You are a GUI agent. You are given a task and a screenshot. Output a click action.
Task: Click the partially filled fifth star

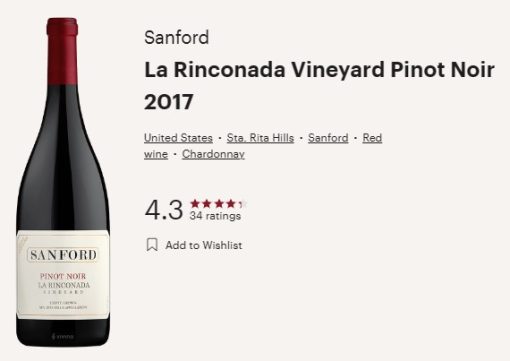tap(242, 203)
